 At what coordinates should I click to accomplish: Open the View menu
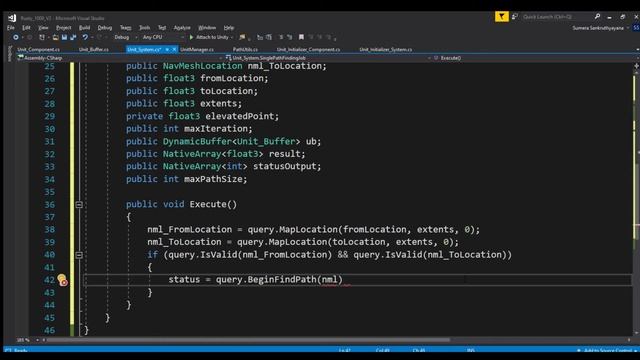click(x=43, y=28)
